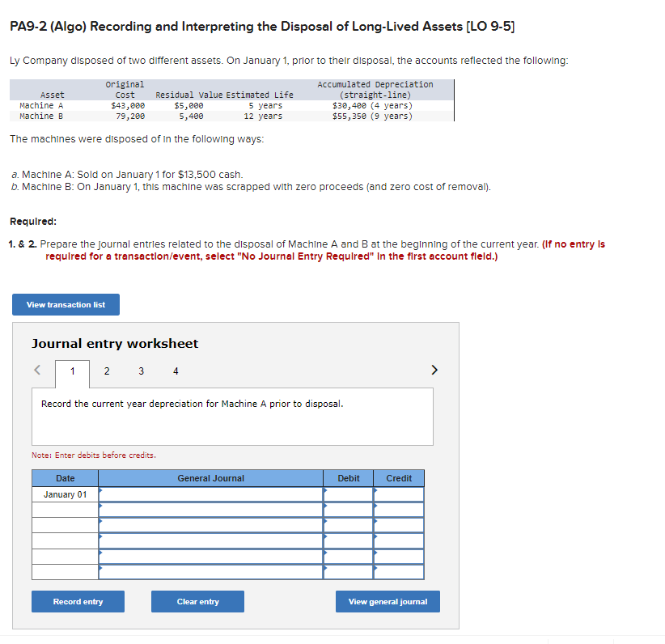Switch to journal entry tab 3
Image resolution: width=665 pixels, height=644 pixels.
point(141,371)
